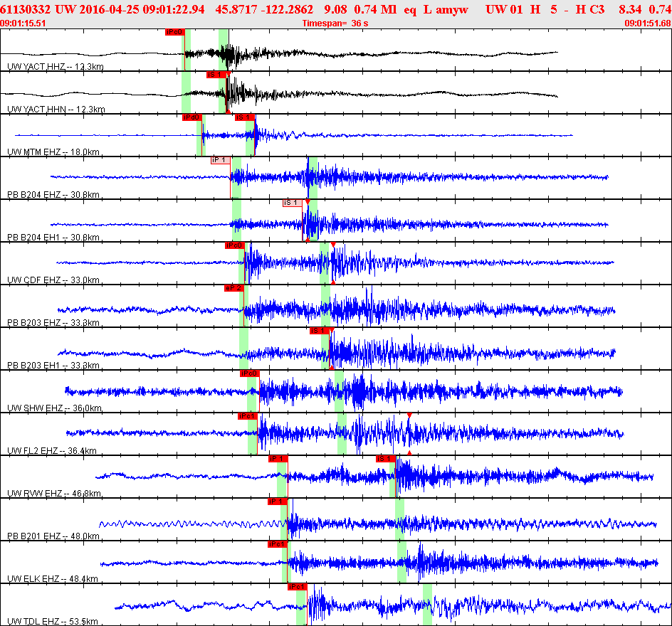Select station label PB B203 EH1 -- 33.3km
The width and height of the screenshot is (672, 626).
coord(53,366)
